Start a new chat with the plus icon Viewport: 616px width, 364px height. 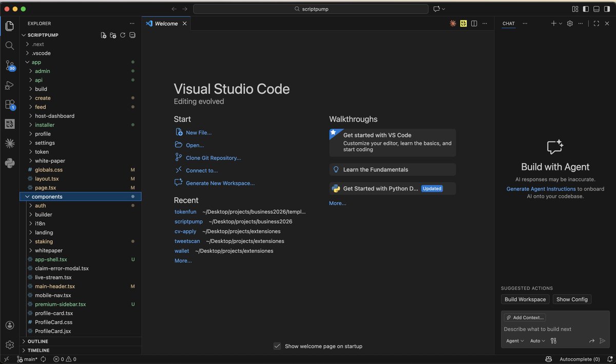tap(553, 24)
